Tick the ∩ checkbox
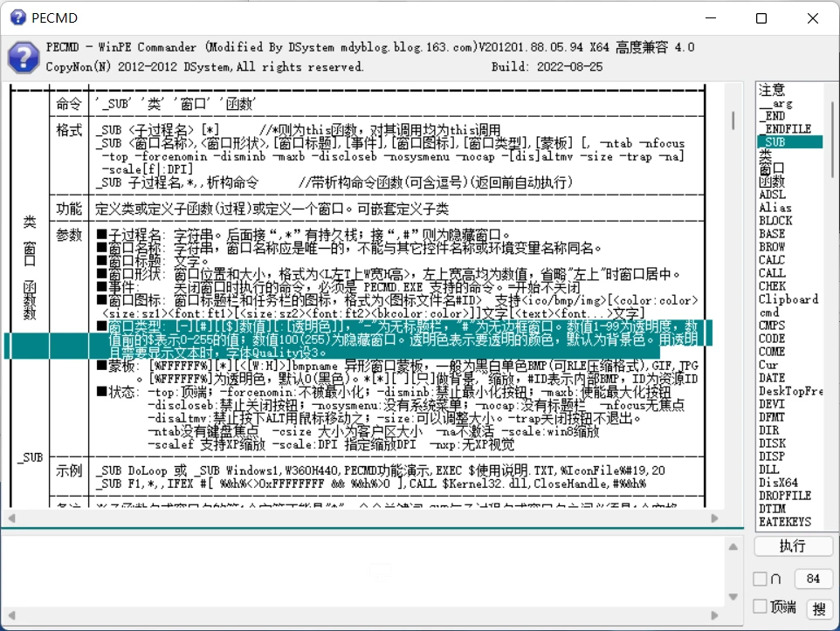The image size is (840, 631). coord(760,579)
